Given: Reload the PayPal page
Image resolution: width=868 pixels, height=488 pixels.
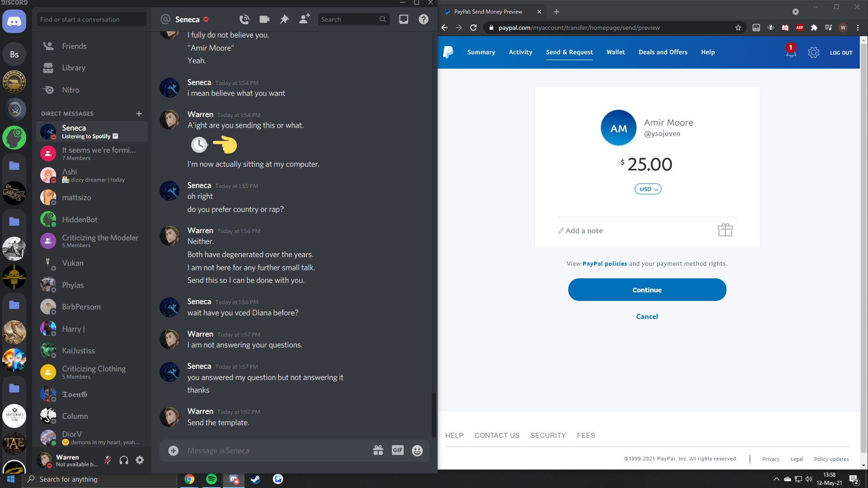Looking at the screenshot, I should pos(473,28).
